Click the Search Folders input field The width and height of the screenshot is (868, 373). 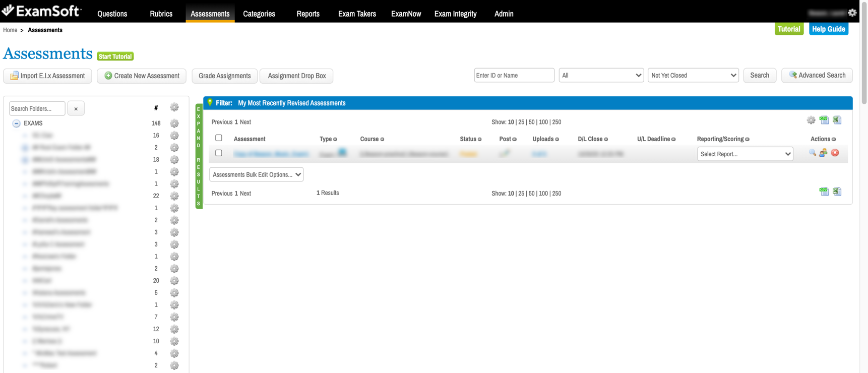tap(37, 108)
